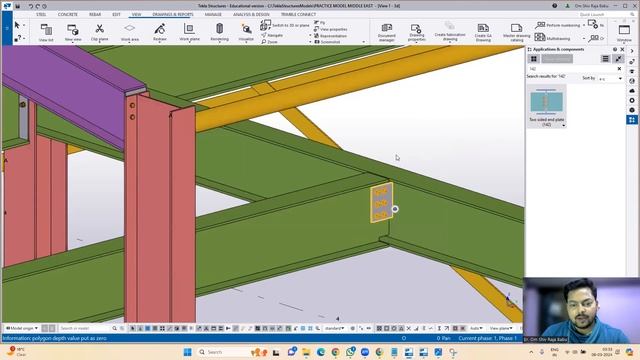Screen dimensions: 640x360
Task: Open the DRAWINGS & REPORTS tab
Action: point(173,14)
